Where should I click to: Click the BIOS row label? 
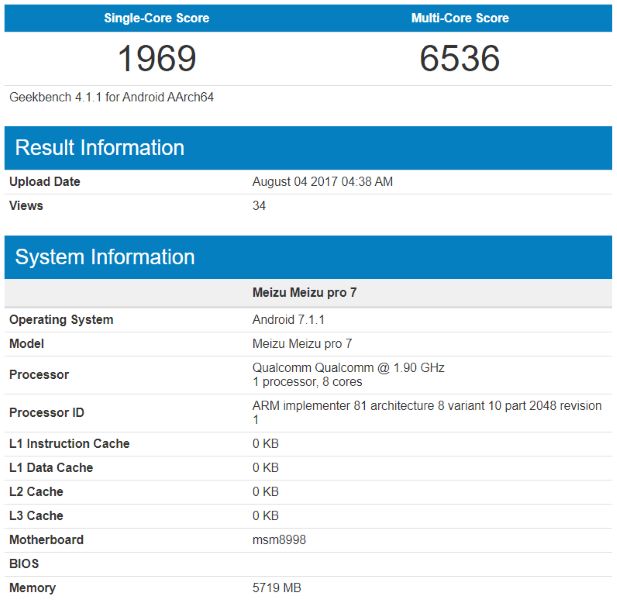[24, 564]
